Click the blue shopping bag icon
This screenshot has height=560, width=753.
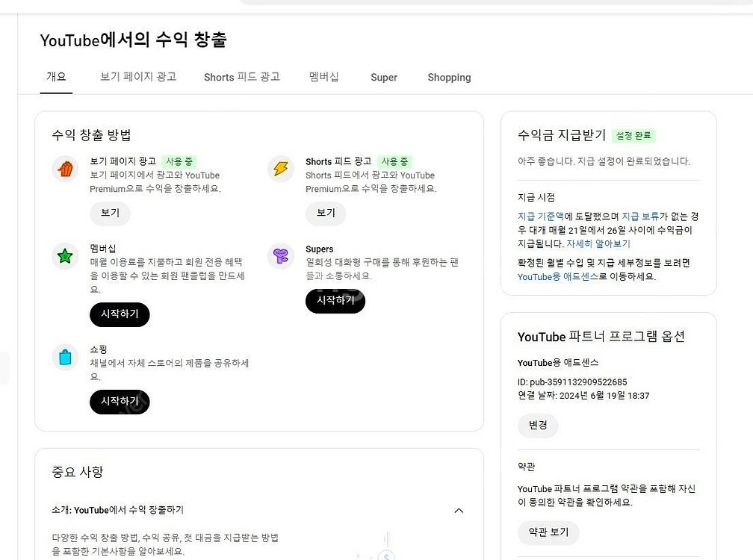[65, 357]
